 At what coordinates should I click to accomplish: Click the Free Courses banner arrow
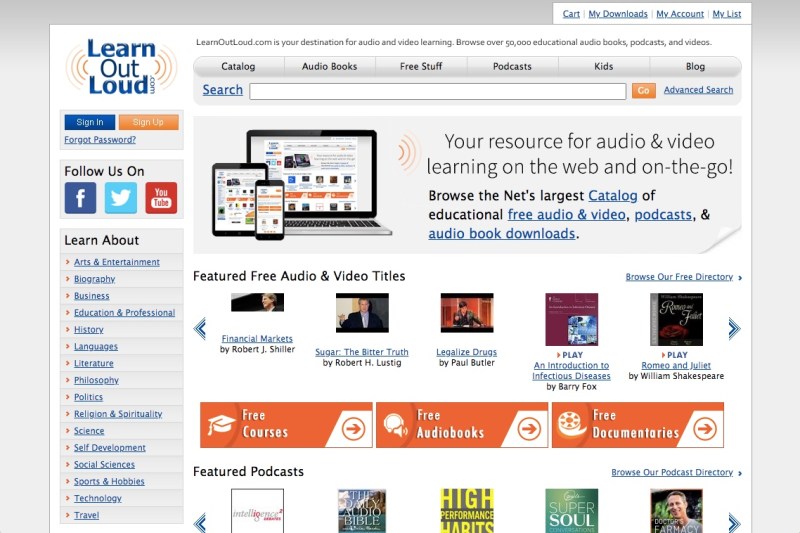pyautogui.click(x=353, y=428)
